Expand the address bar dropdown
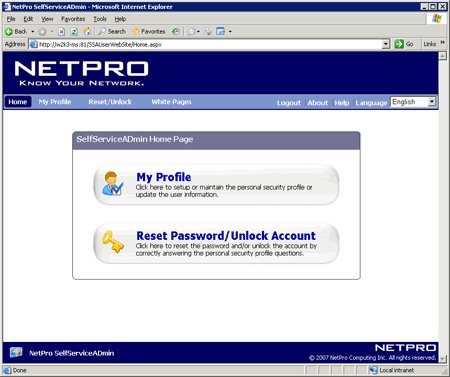Viewport: 450px width, 377px height. [x=386, y=44]
